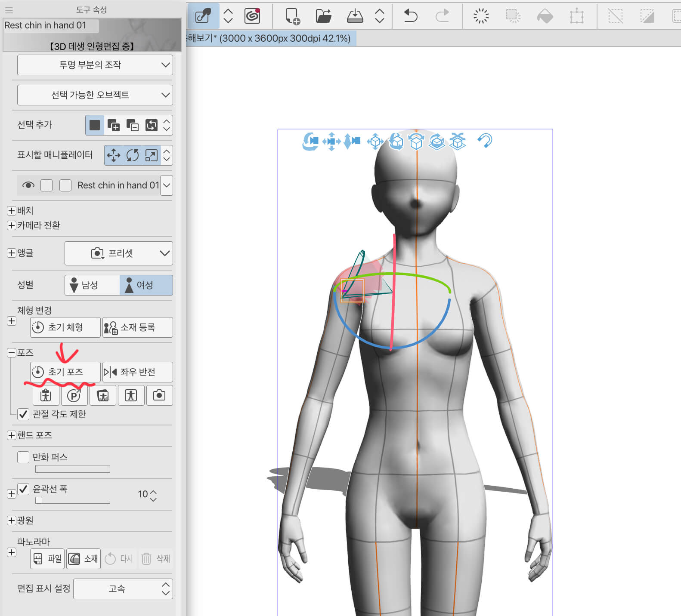Viewport: 681px width, 616px height.
Task: Select camera rotate manipulator above the model
Action: [310, 141]
